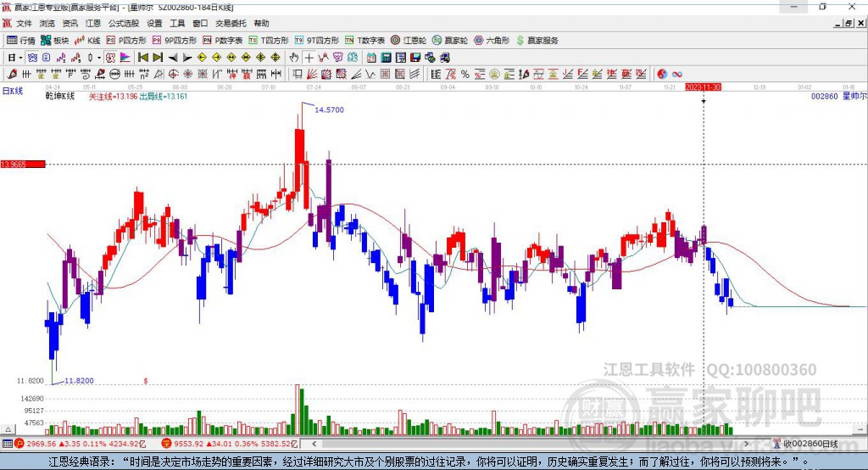Open the 帮助 menu
Screen dimensions: 868x470
tap(261, 23)
